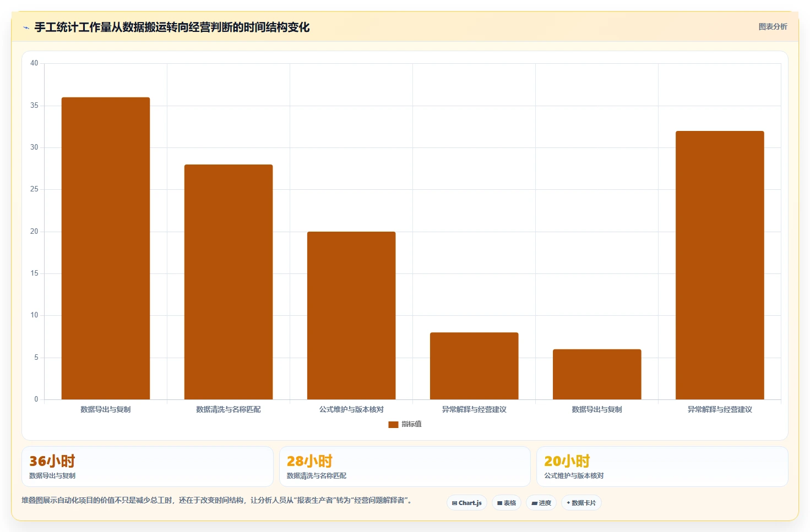Click the y-axis value 30
Image resolution: width=810 pixels, height=532 pixels.
click(34, 147)
